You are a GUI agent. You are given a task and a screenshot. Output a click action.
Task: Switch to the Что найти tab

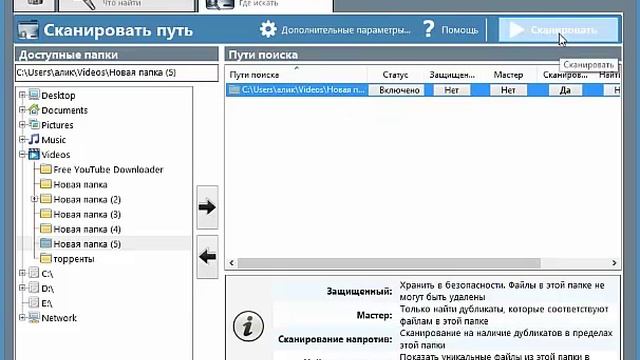[127, 5]
